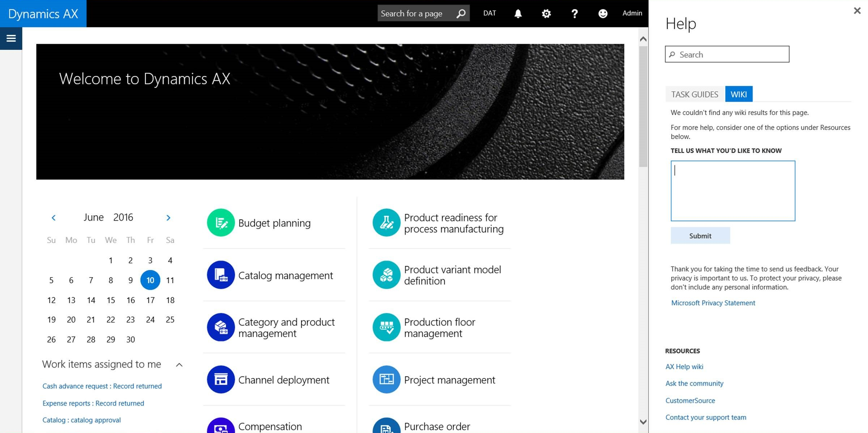Collapse Work items assigned to me section

point(179,365)
